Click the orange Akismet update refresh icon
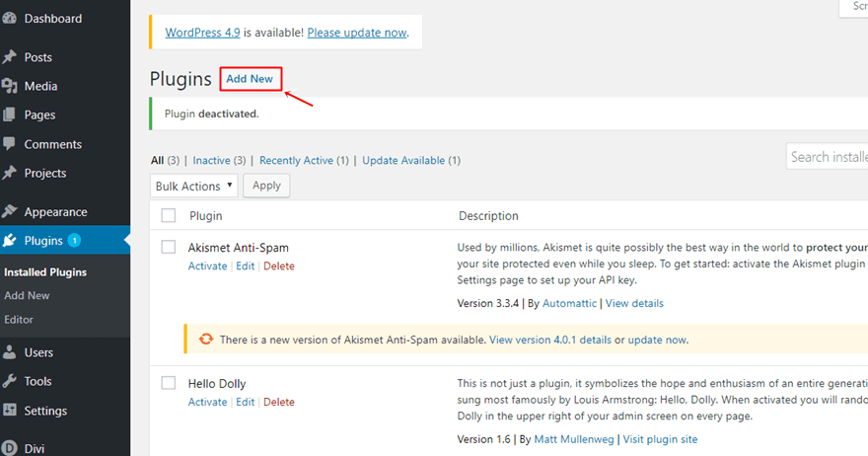Screen dimensions: 868x456 206,340
